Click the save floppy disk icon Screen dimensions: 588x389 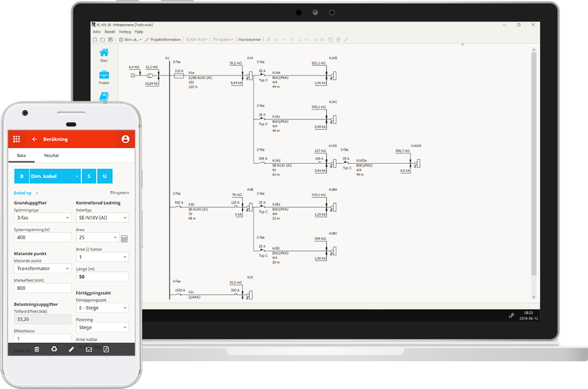tap(110, 40)
